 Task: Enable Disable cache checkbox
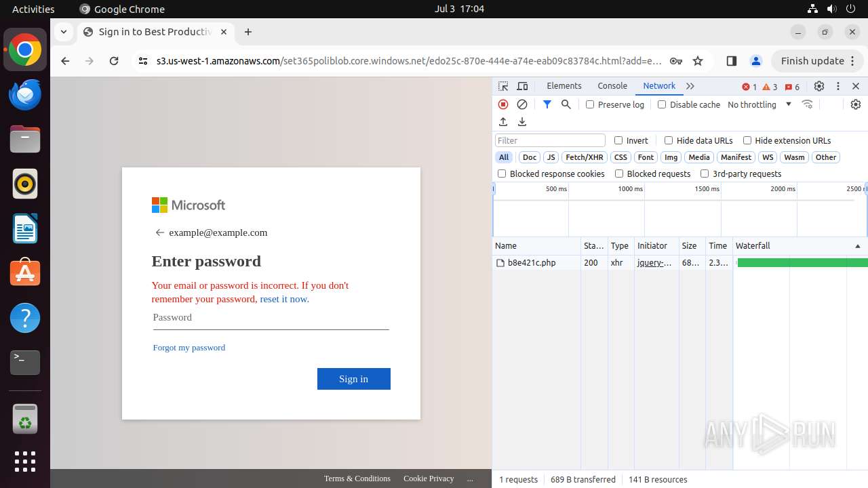pos(662,104)
